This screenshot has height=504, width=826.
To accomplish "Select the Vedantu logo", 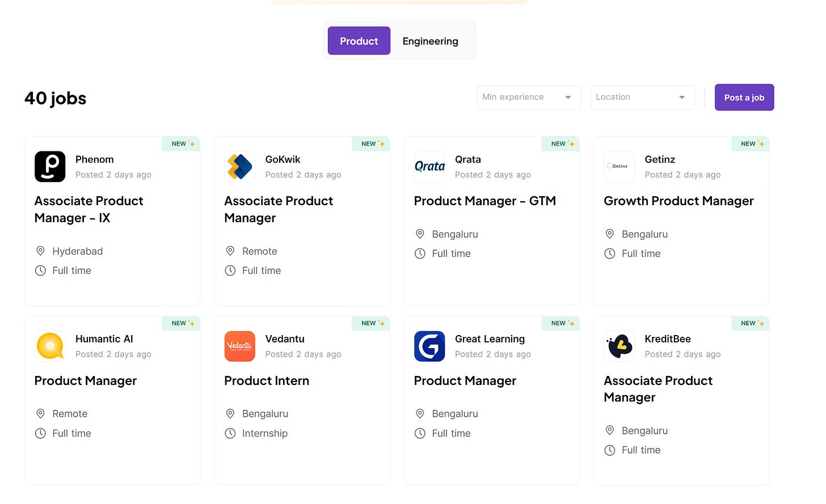I will point(239,346).
